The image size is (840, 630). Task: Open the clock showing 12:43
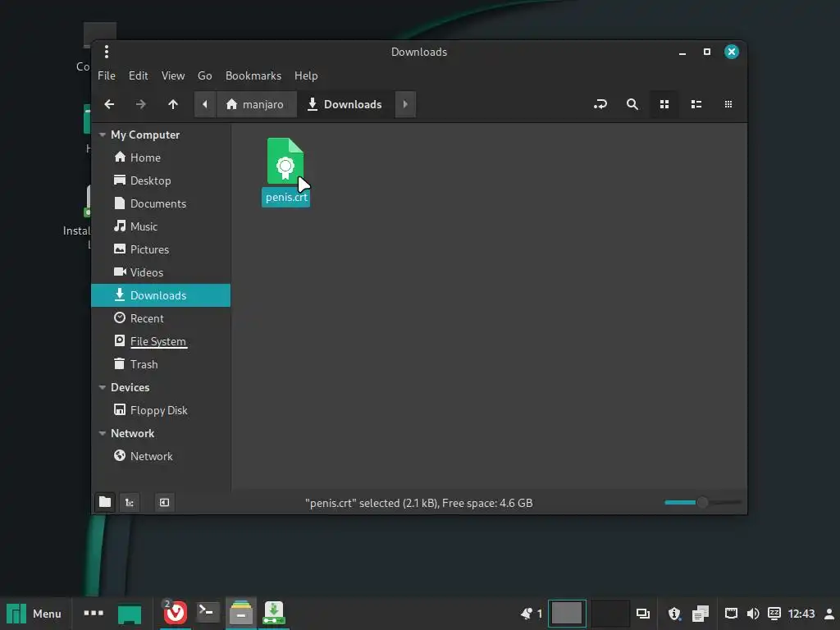(x=801, y=614)
